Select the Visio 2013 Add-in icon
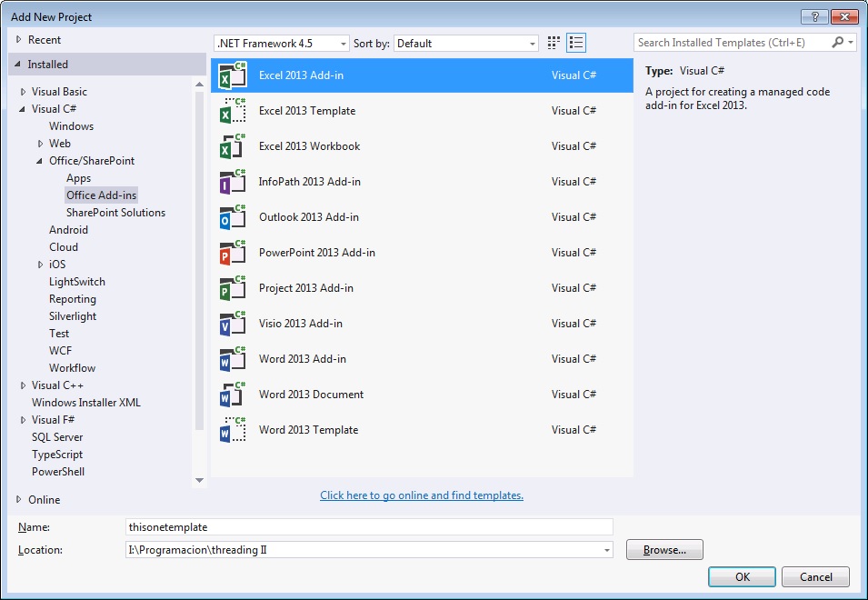The height and width of the screenshot is (600, 868). (x=233, y=324)
